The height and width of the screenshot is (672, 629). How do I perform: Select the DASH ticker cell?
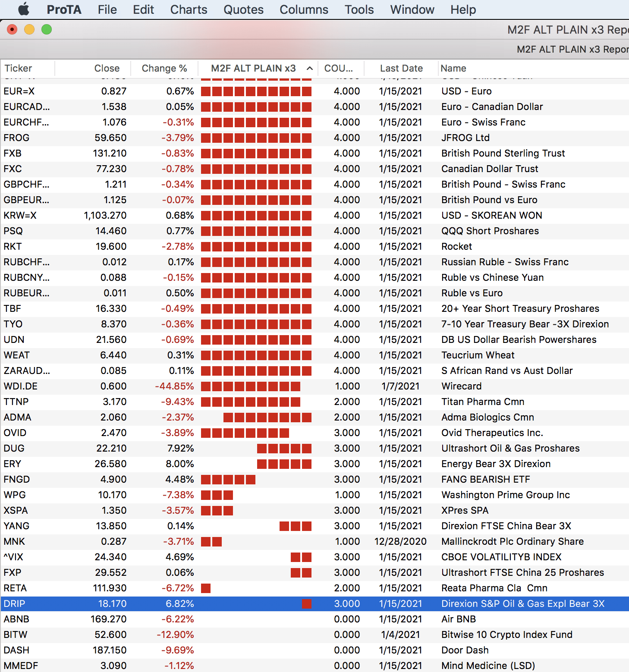(16, 650)
